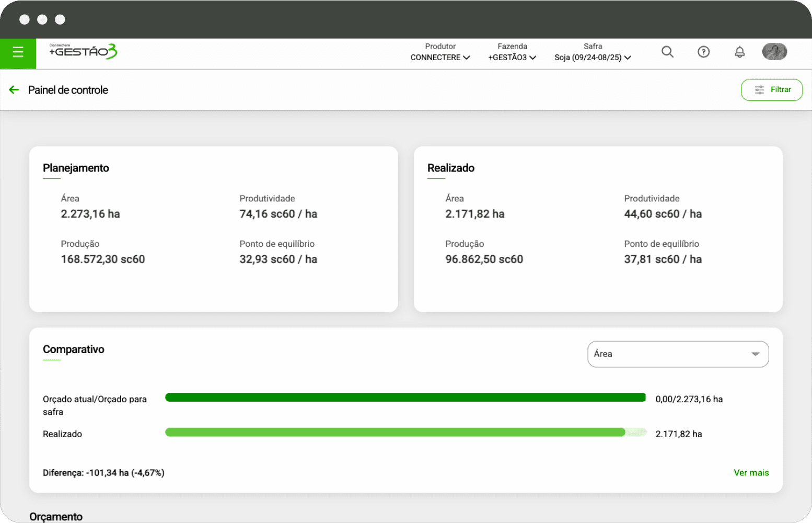Go back using the green arrow
812x523 pixels.
point(14,90)
